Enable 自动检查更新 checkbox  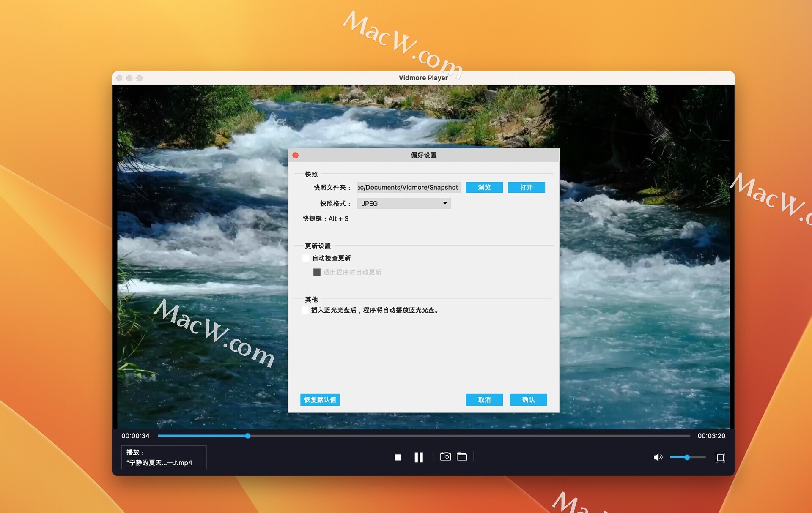coord(306,258)
